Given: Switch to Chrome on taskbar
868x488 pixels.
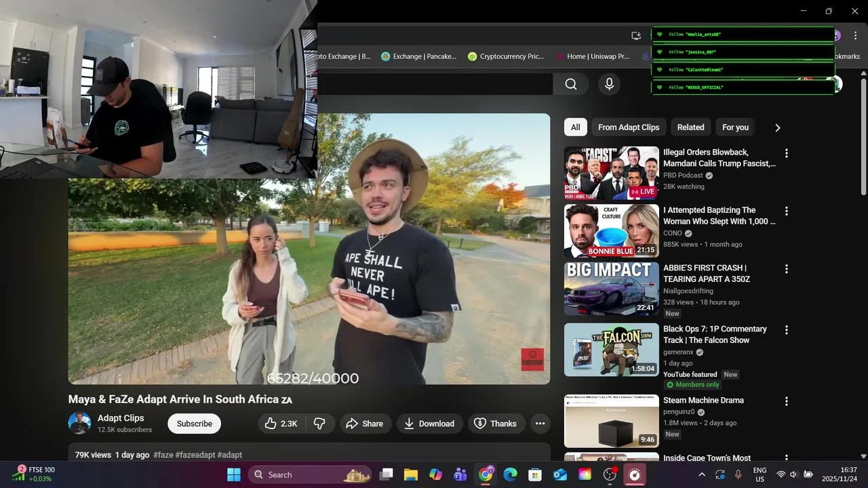Looking at the screenshot, I should coord(486,474).
